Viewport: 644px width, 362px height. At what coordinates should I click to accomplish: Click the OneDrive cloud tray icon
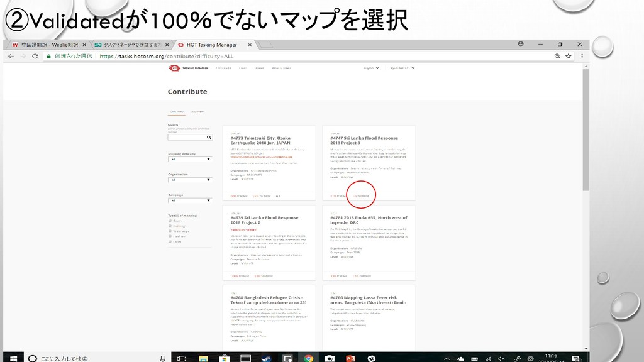pos(461,359)
